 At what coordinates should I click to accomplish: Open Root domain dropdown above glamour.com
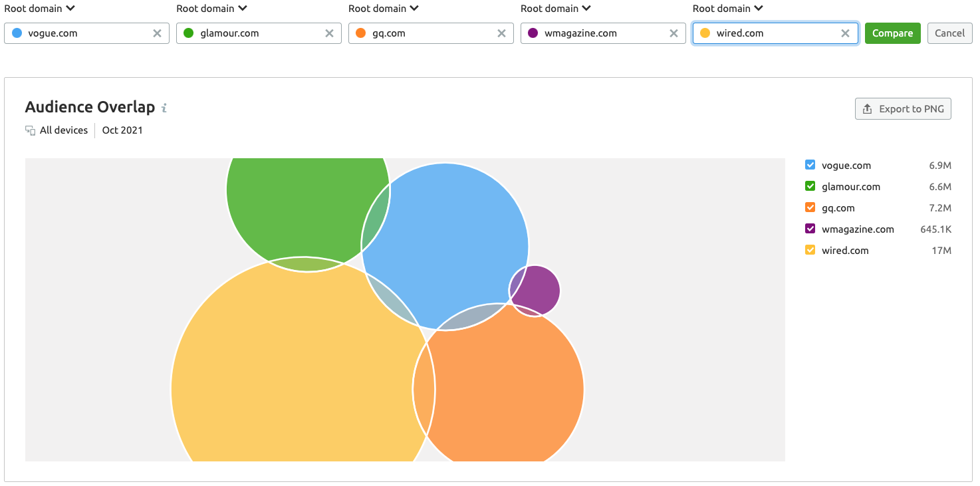(211, 9)
